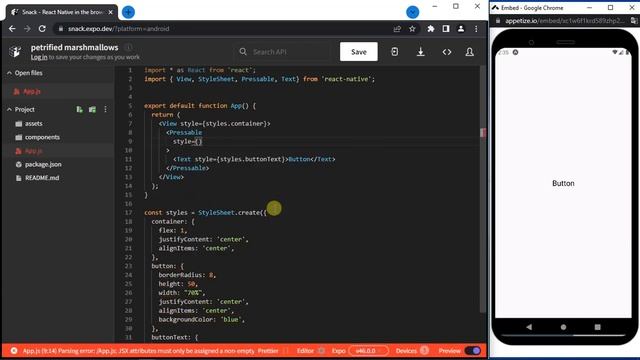Tap the Button text in emulator preview
Screen dimensions: 640x360
click(x=563, y=183)
